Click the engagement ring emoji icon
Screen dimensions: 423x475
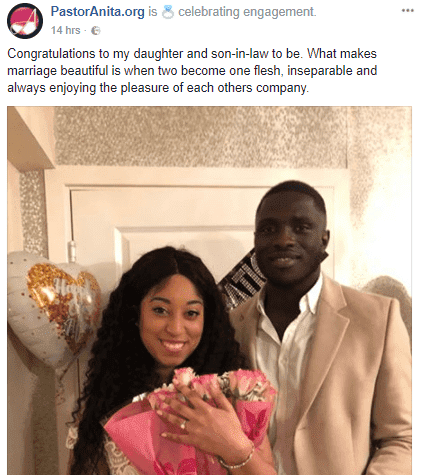click(x=167, y=12)
